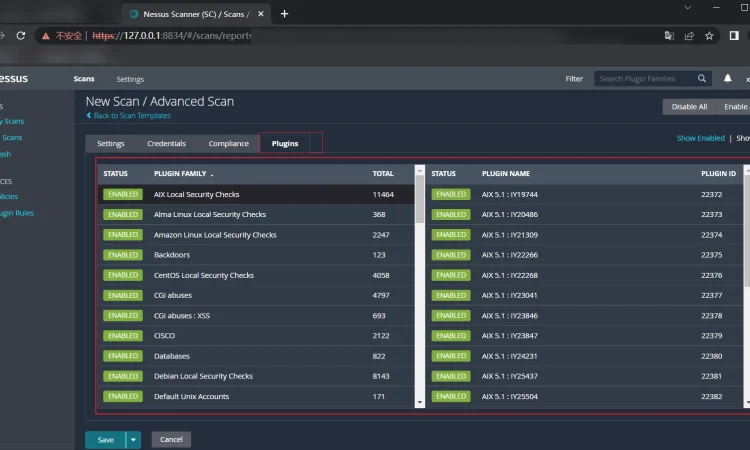Click the not-secure warning triangle icon
The width and height of the screenshot is (750, 450).
(x=45, y=36)
